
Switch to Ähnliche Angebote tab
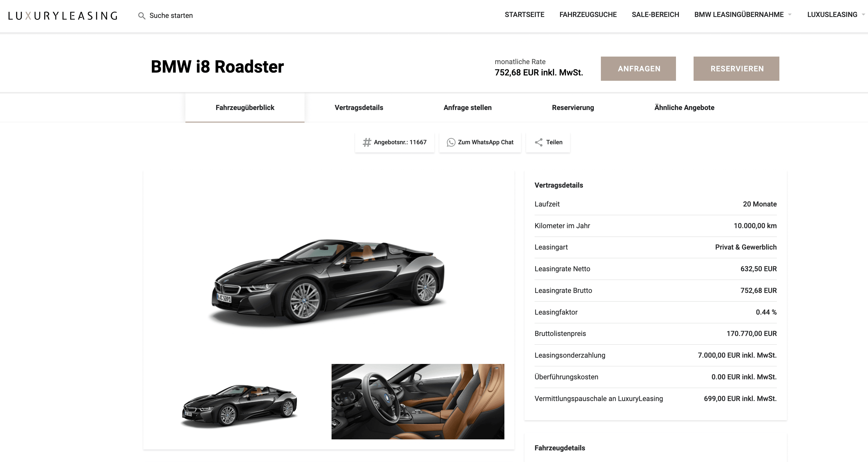click(x=684, y=107)
